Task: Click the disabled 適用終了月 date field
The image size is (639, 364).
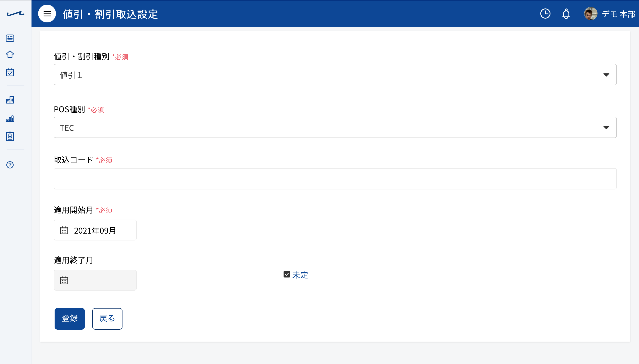Action: (x=95, y=280)
